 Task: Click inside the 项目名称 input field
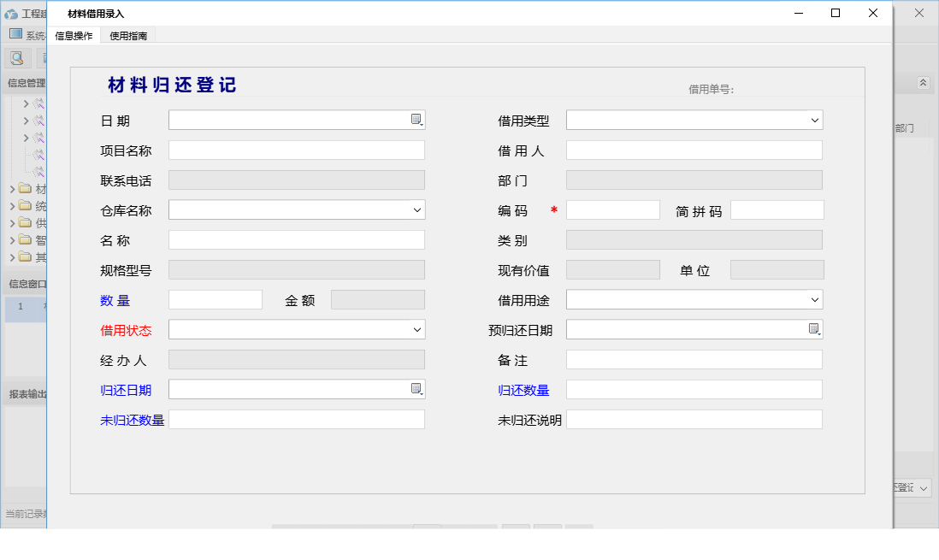(297, 149)
